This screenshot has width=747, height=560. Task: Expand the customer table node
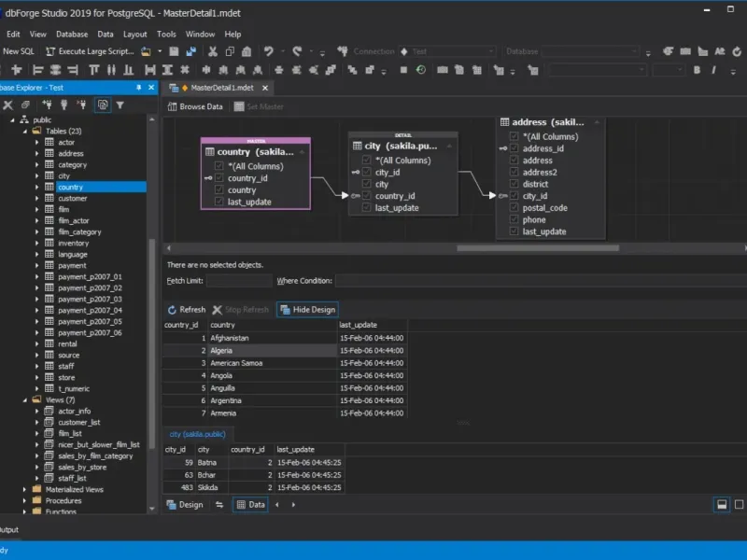36,198
